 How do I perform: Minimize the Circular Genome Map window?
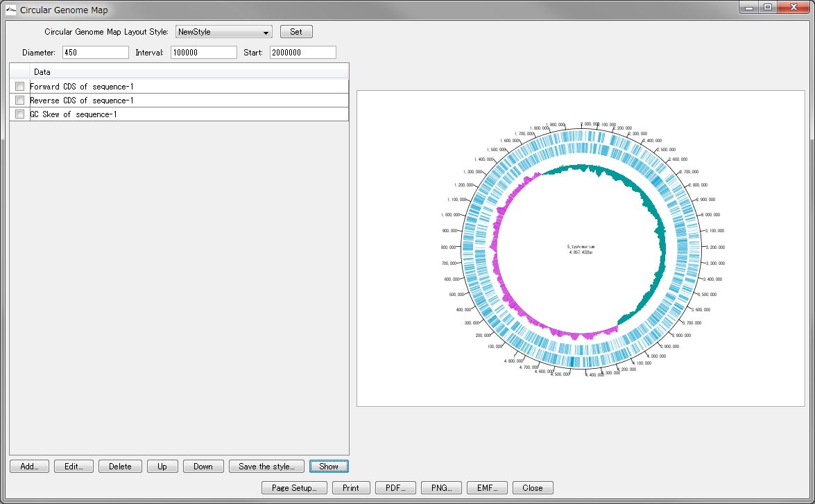tap(749, 7)
